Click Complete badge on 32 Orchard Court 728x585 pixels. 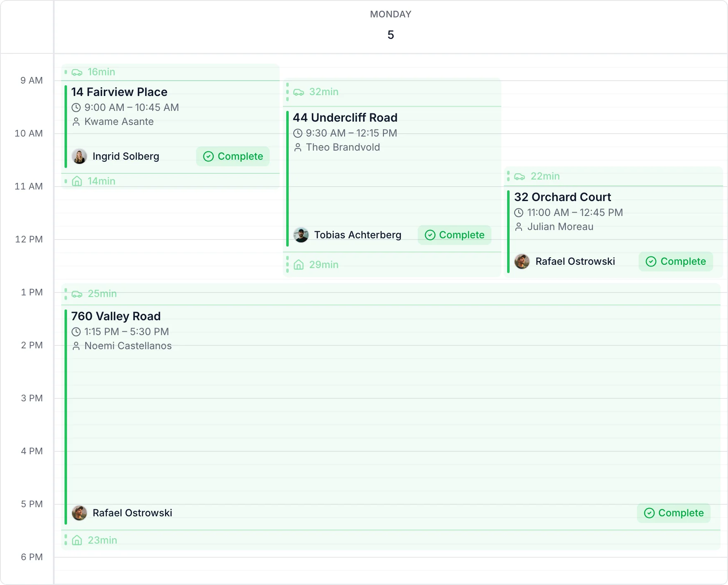pos(676,261)
